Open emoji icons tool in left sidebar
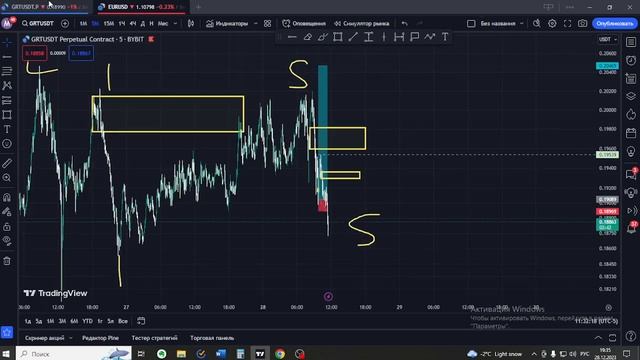This screenshot has height=360, width=640. [x=7, y=144]
